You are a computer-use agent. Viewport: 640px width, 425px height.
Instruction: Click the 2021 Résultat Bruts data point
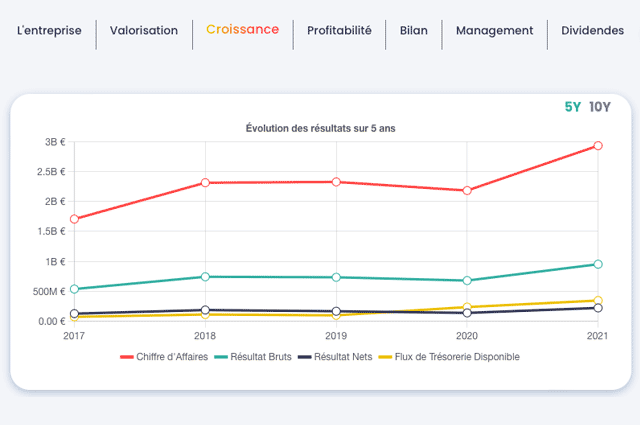(x=598, y=264)
